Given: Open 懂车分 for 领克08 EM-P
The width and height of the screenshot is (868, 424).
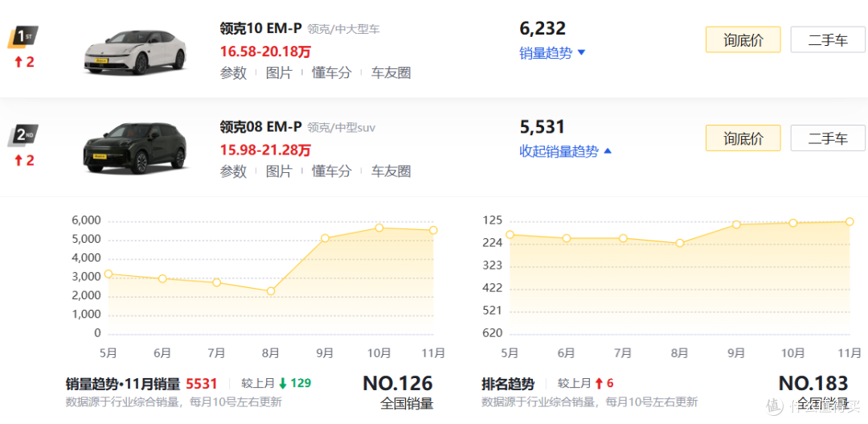Looking at the screenshot, I should (331, 171).
